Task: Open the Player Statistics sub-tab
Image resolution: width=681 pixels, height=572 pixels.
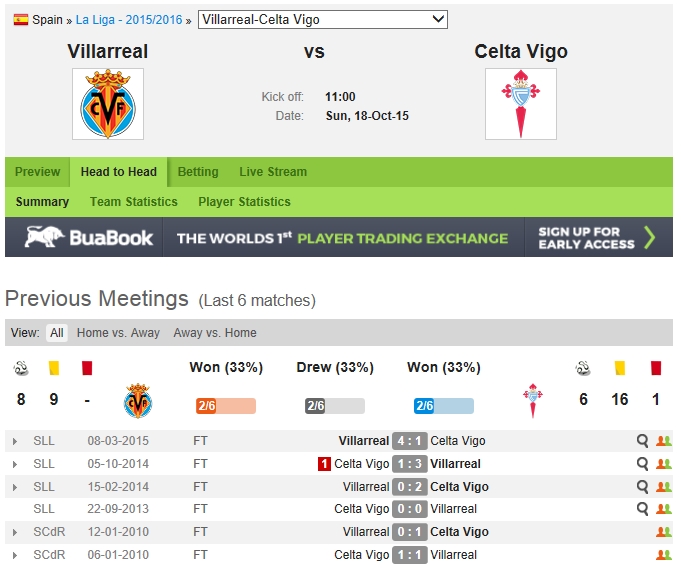Action: coord(244,202)
